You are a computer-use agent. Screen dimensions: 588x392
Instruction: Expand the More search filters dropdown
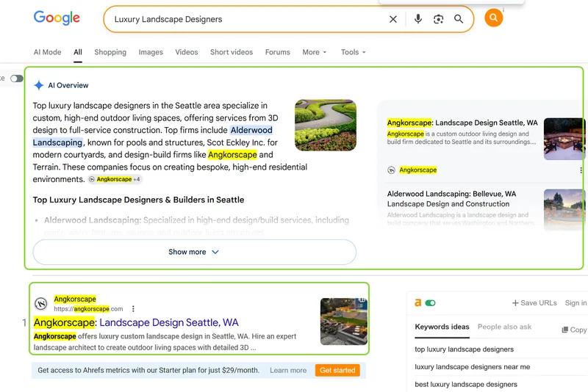[x=315, y=52]
